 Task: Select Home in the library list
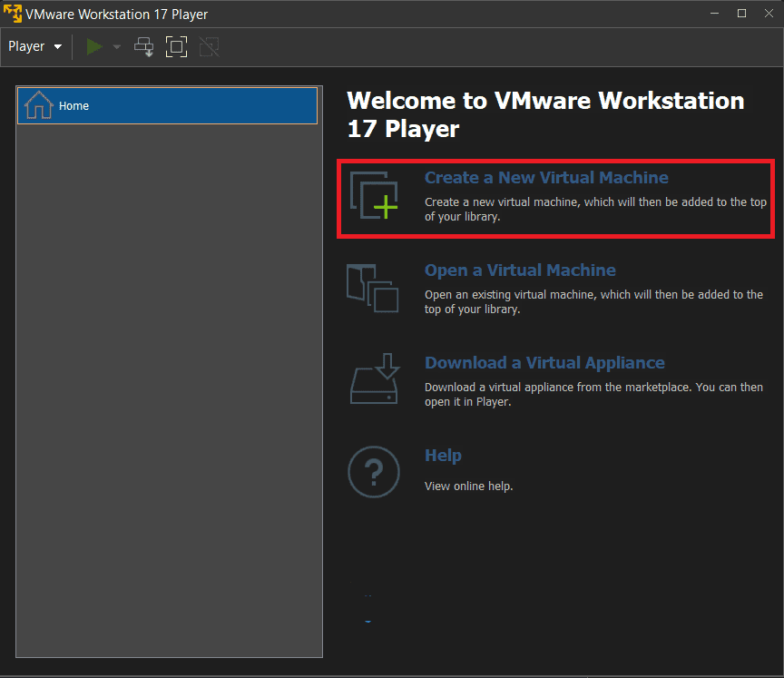167,105
